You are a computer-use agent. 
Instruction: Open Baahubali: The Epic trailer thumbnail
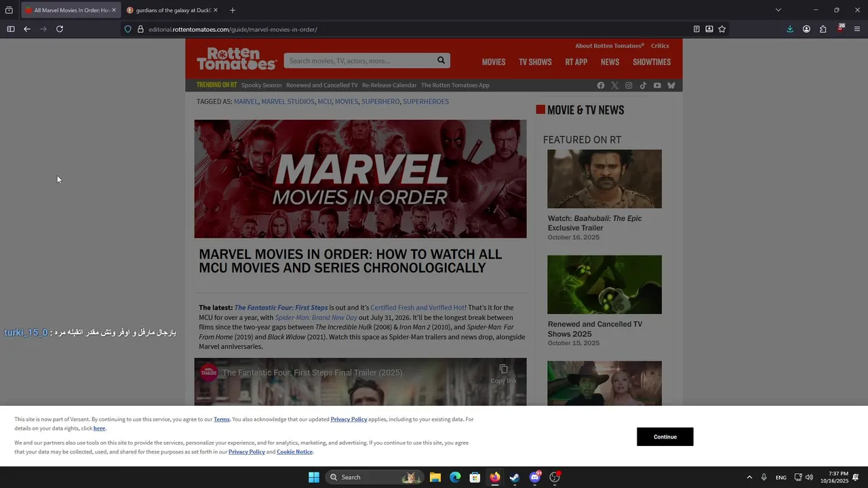[604, 179]
